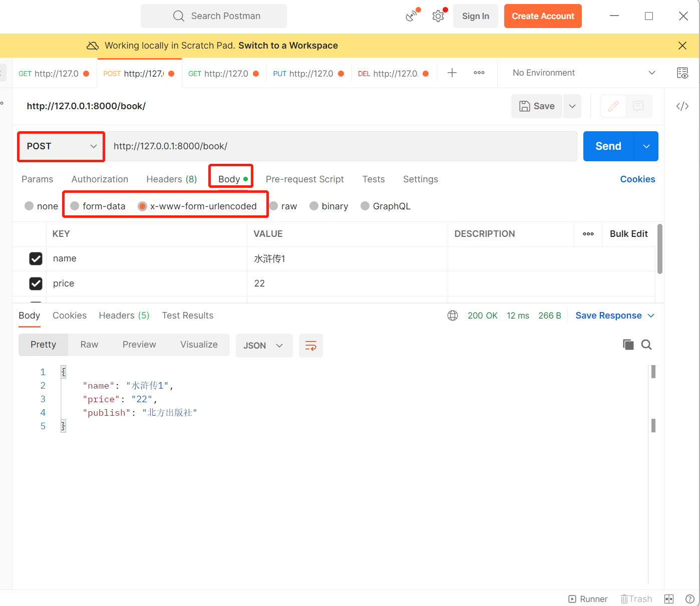Open Runner in the status bar
Viewport: 700px width, 606px height.
pyautogui.click(x=588, y=599)
